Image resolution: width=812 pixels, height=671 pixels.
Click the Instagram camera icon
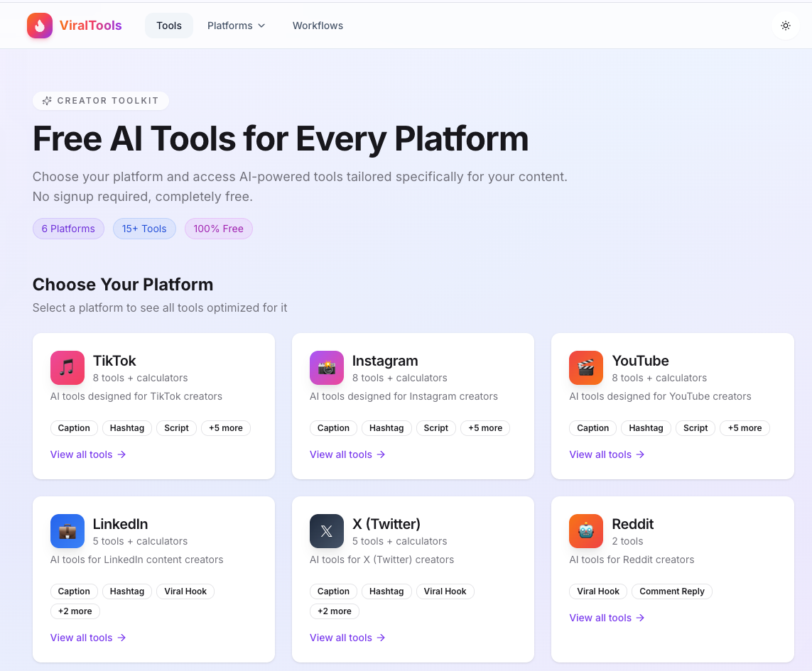click(x=327, y=368)
